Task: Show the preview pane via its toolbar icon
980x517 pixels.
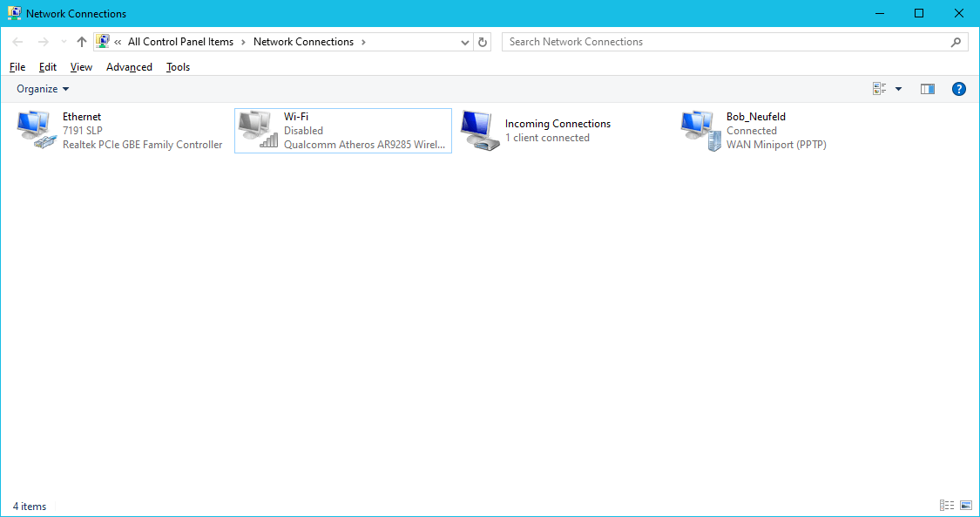Action: pos(927,88)
